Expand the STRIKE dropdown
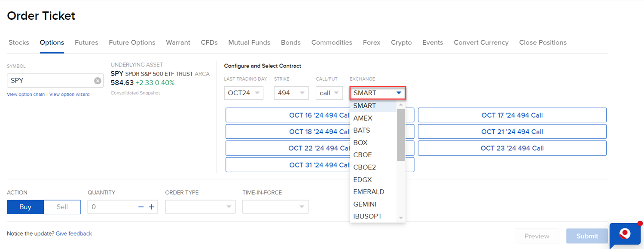 (x=291, y=93)
